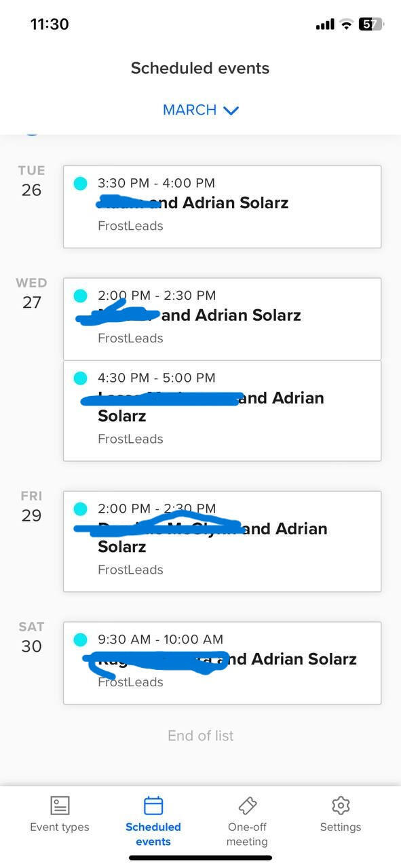Viewport: 401px width, 868px height.
Task: Open Saturday 9:30 AM - 10:00 AM event
Action: click(x=222, y=663)
